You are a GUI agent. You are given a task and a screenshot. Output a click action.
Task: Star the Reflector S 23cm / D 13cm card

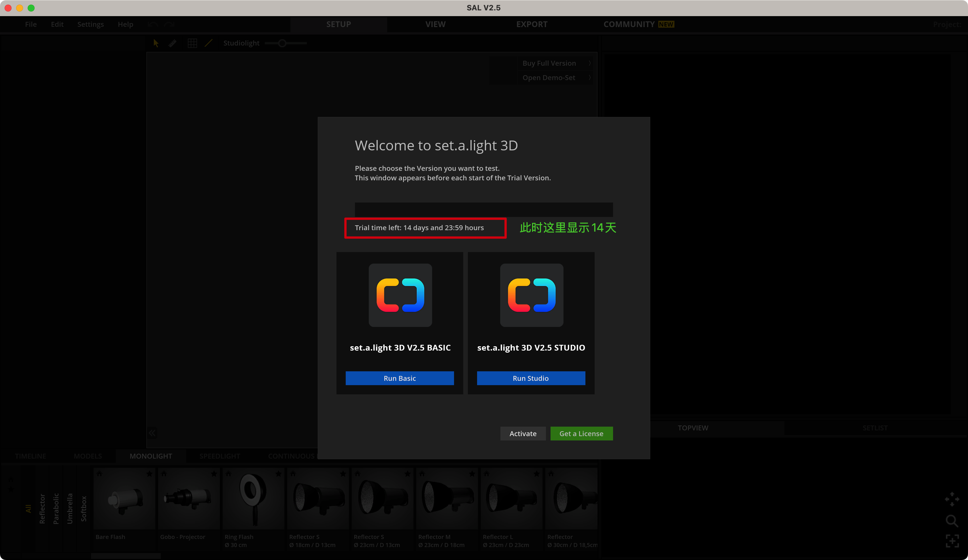click(x=408, y=474)
